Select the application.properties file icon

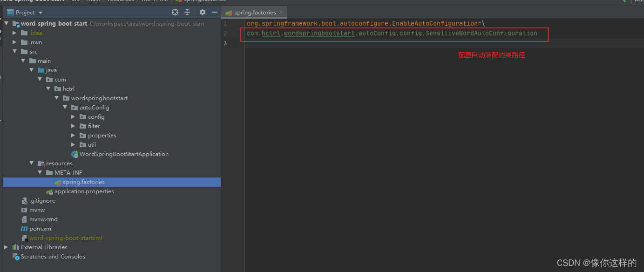pyautogui.click(x=49, y=191)
